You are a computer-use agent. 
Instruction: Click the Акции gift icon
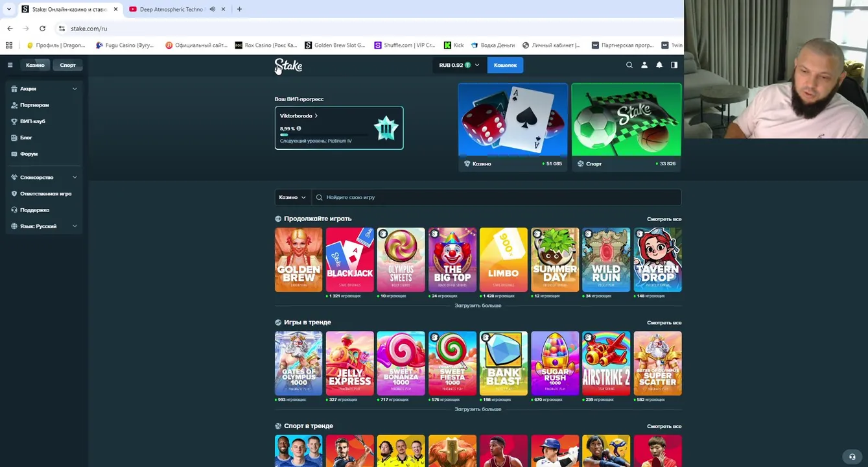tap(14, 88)
